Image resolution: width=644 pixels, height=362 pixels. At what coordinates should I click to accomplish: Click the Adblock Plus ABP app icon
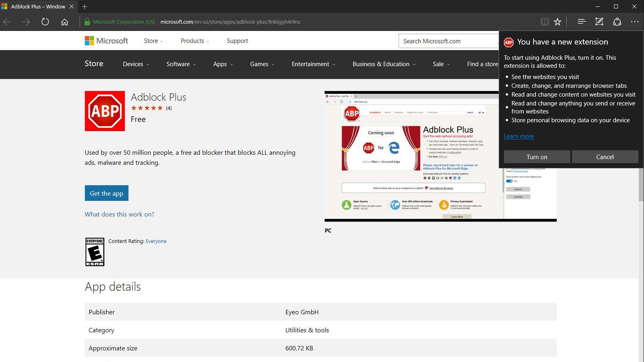click(x=104, y=111)
